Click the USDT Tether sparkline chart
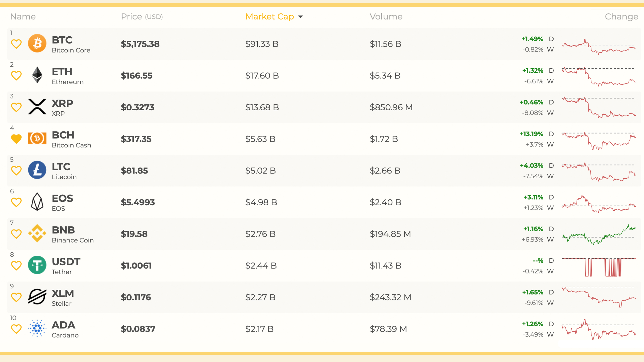644x362 pixels. coord(599,266)
